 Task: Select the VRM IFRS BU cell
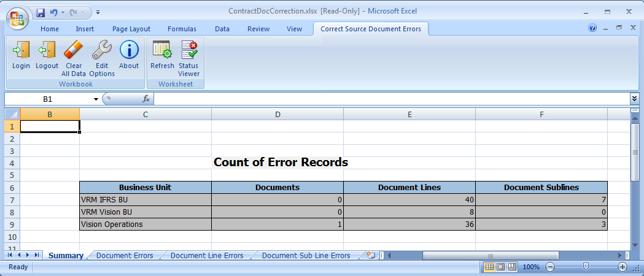(x=145, y=200)
